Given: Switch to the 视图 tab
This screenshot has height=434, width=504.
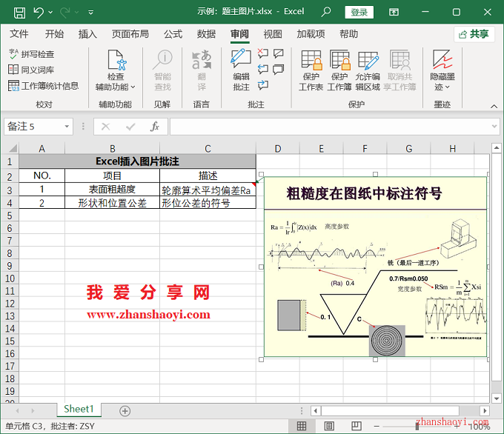Looking at the screenshot, I should pyautogui.click(x=273, y=34).
